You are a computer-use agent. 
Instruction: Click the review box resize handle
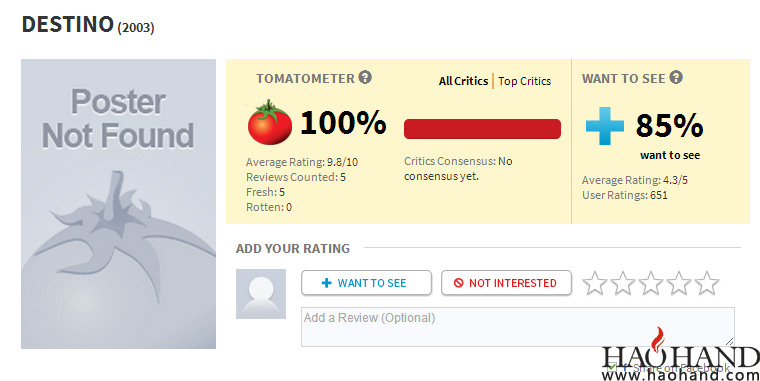(729, 342)
